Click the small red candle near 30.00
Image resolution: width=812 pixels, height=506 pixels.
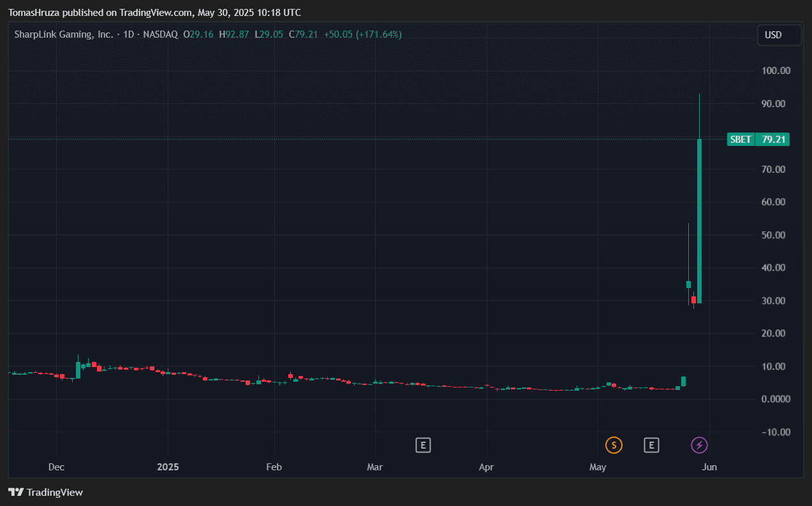pyautogui.click(x=694, y=300)
